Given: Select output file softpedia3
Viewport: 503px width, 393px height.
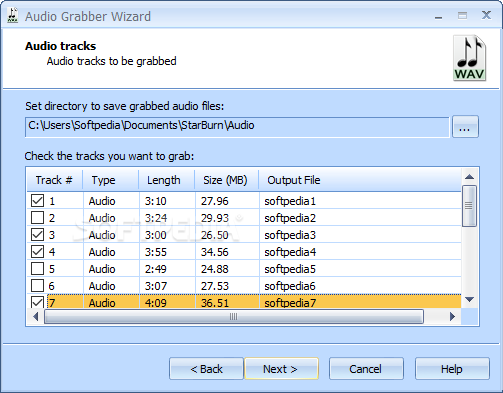Looking at the screenshot, I should click(290, 235).
